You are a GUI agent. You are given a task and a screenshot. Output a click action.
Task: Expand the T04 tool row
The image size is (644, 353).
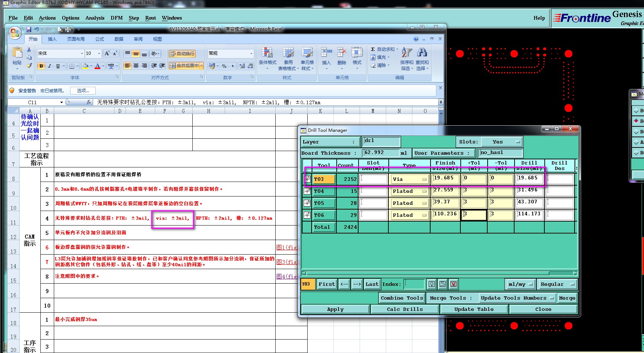307,191
